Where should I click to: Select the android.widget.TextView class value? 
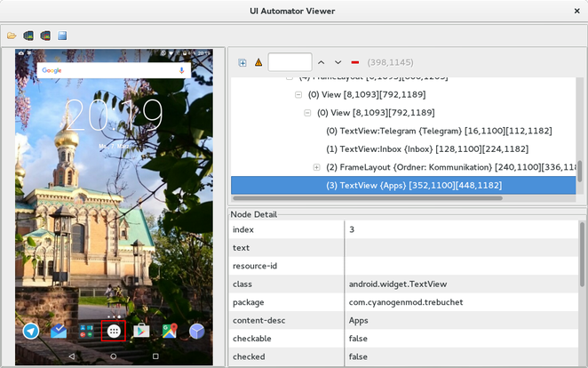(x=398, y=284)
